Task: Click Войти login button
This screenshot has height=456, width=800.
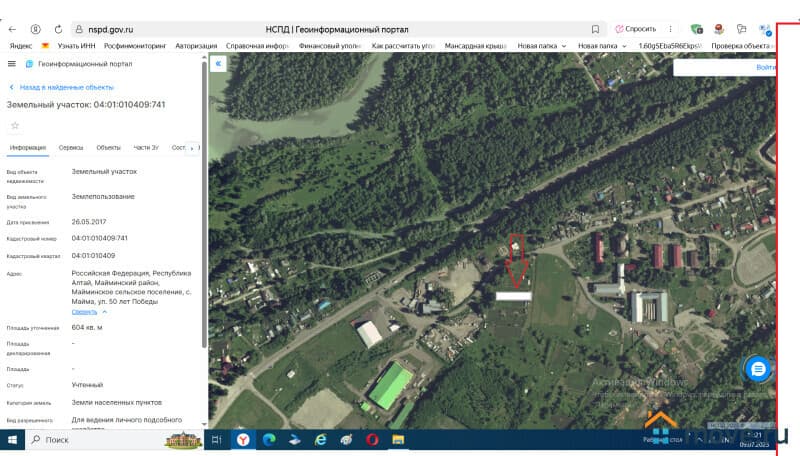Action: point(765,67)
